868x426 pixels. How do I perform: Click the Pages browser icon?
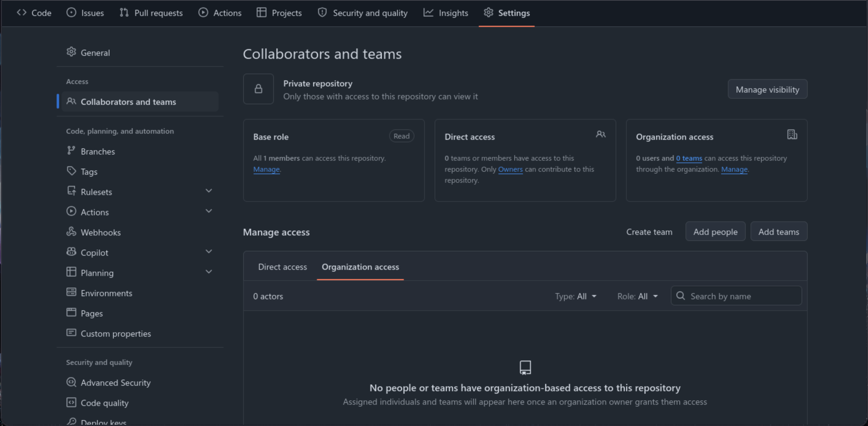point(71,312)
